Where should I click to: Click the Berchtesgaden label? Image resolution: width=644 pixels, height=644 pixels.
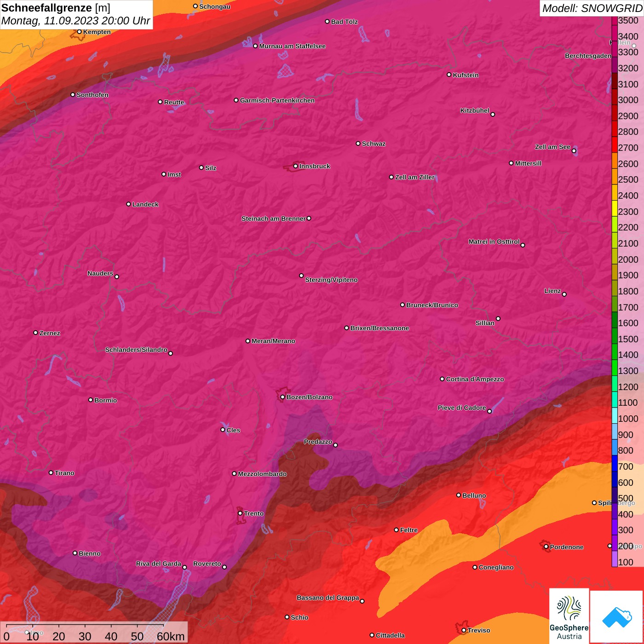pyautogui.click(x=588, y=56)
